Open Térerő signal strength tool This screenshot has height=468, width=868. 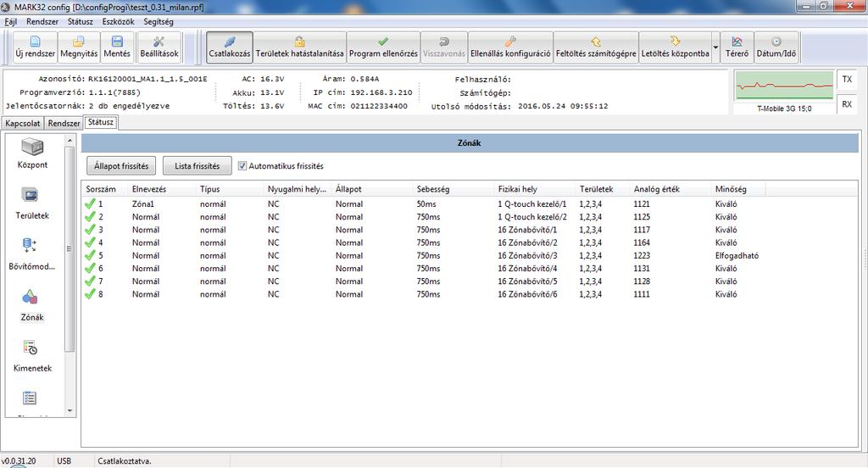click(737, 47)
